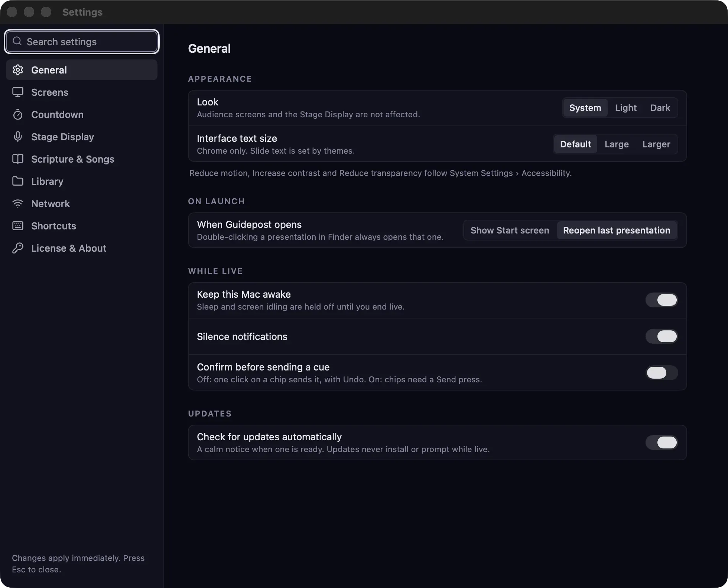Click the APPEARANCE section label
This screenshot has width=728, height=588.
tap(220, 79)
